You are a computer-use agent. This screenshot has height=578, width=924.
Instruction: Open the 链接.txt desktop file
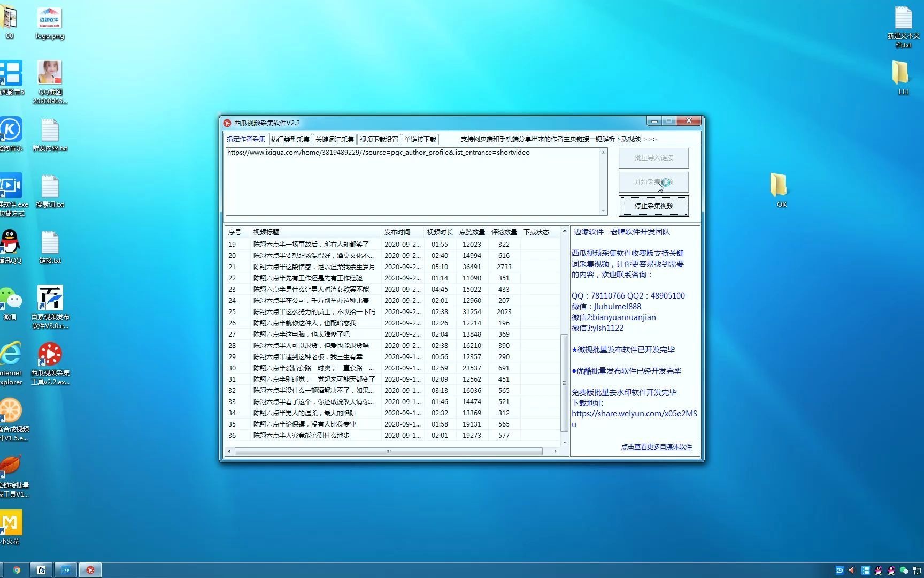point(50,248)
